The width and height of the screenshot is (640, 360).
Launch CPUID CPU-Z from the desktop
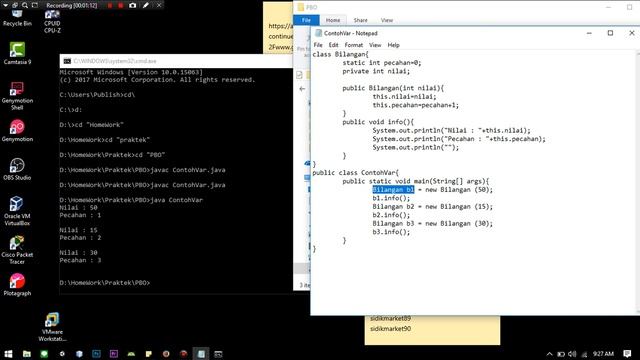click(x=52, y=21)
